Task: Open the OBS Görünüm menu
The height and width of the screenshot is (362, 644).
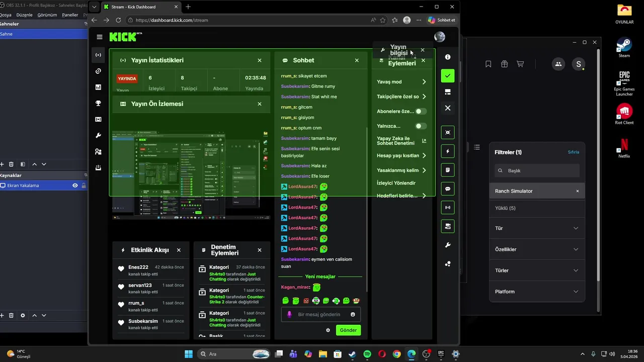Action: coord(47,15)
